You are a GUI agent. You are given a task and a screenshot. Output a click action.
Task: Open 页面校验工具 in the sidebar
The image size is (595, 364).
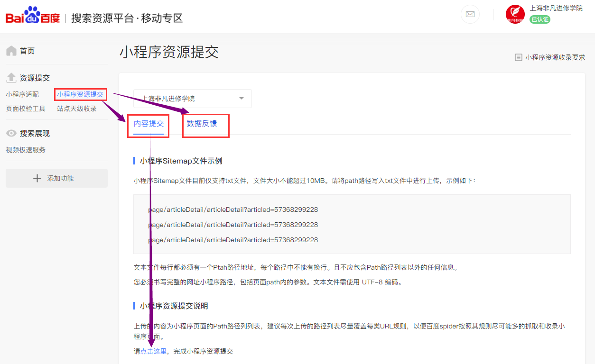tap(26, 109)
